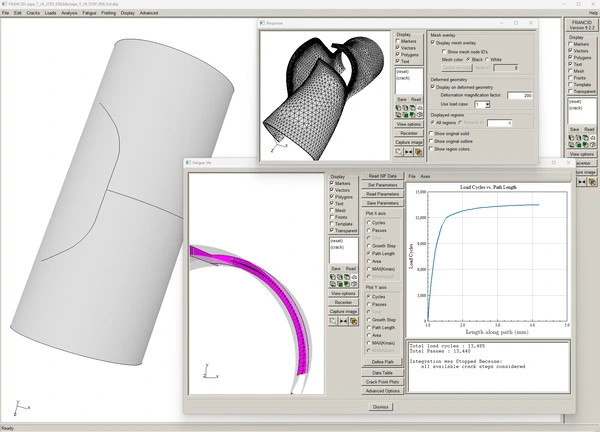Enable Show region colors checkbox
Image resolution: width=600 pixels, height=432 pixels.
click(x=431, y=149)
